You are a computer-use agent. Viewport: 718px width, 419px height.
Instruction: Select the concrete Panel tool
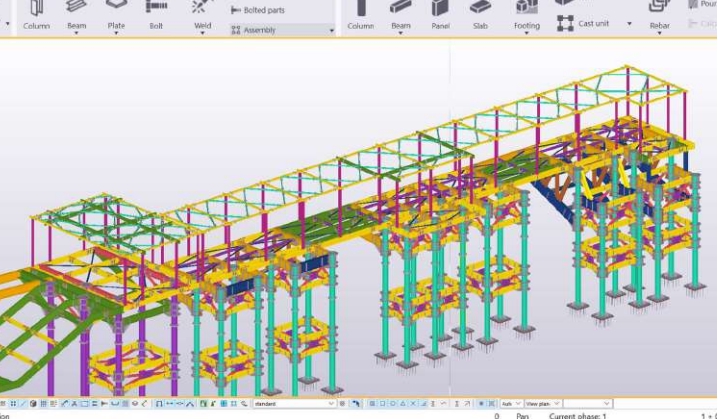coord(441,15)
